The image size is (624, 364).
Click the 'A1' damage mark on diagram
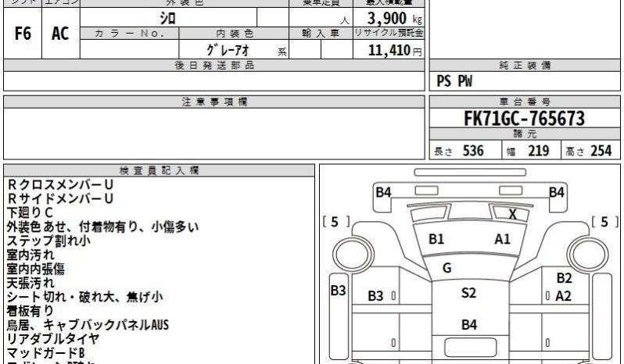click(x=502, y=239)
